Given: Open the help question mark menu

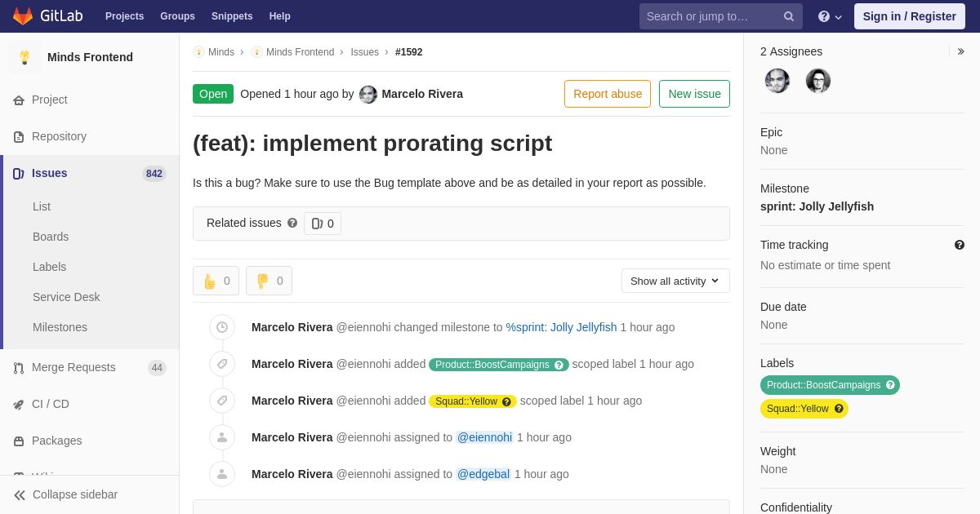Looking at the screenshot, I should pyautogui.click(x=830, y=16).
